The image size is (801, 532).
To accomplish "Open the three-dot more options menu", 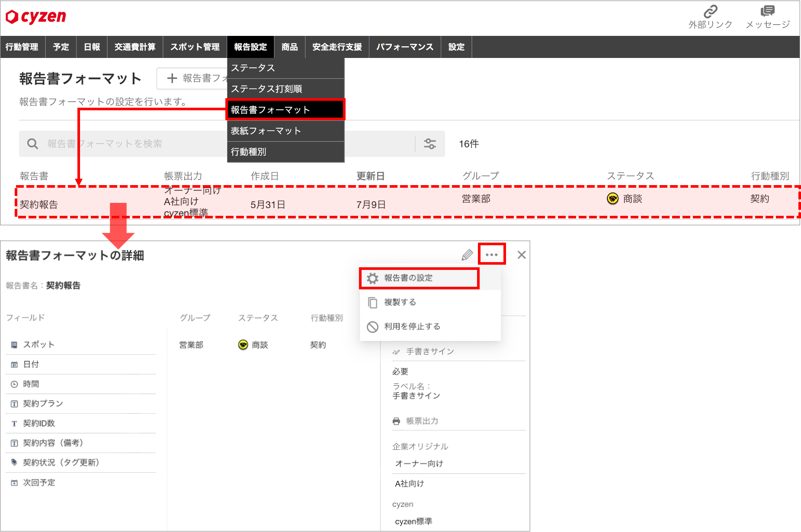I will pyautogui.click(x=491, y=255).
